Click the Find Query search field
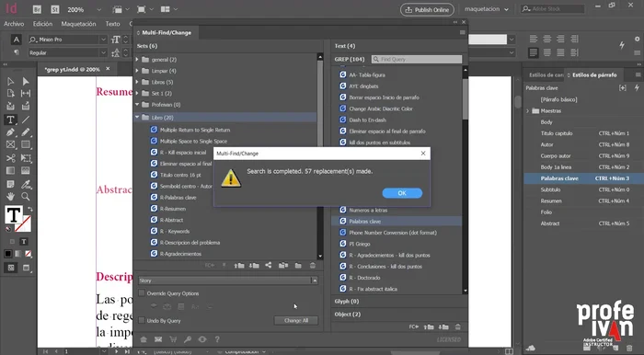This screenshot has width=644, height=355. [417, 59]
